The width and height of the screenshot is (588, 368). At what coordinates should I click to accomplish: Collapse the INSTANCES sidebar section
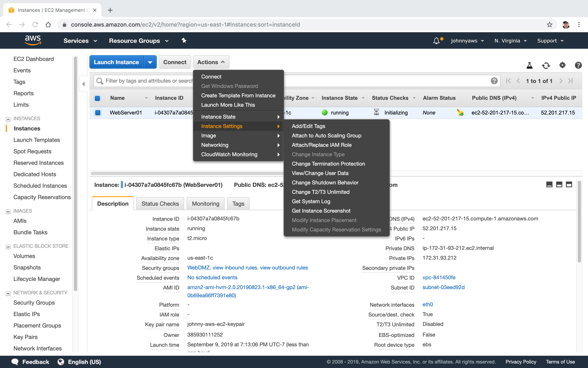pos(8,119)
